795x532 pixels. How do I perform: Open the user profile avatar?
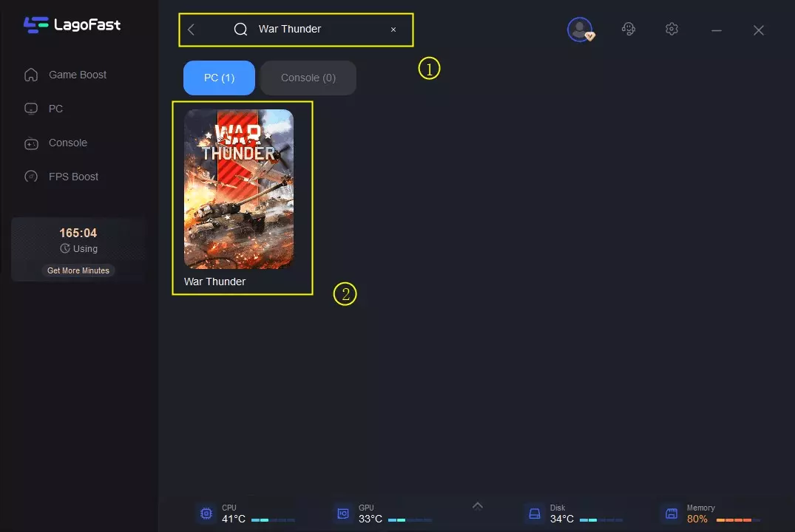(x=580, y=30)
